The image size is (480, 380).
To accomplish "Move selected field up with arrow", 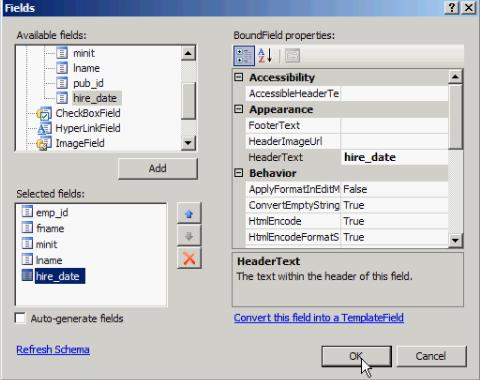I will (189, 213).
